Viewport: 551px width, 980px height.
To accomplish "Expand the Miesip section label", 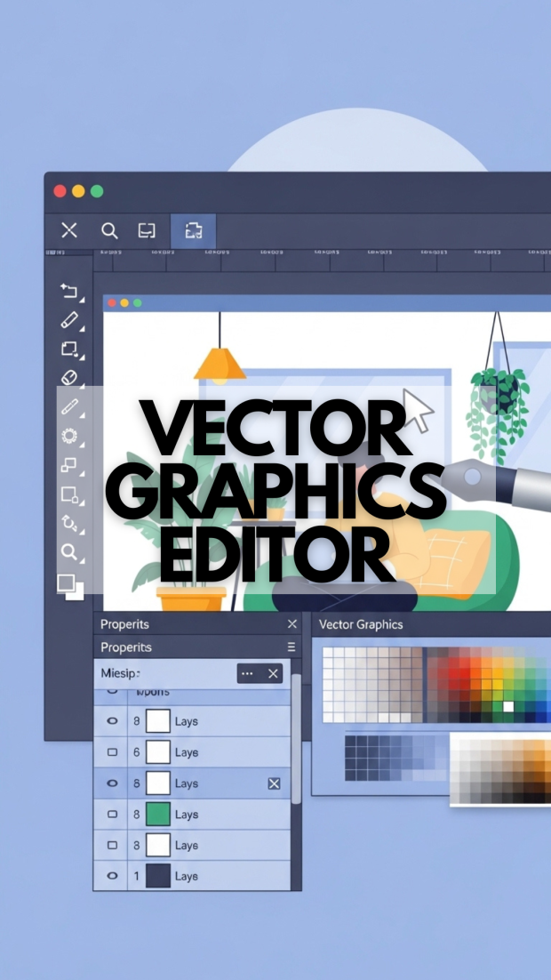I will pyautogui.click(x=120, y=674).
